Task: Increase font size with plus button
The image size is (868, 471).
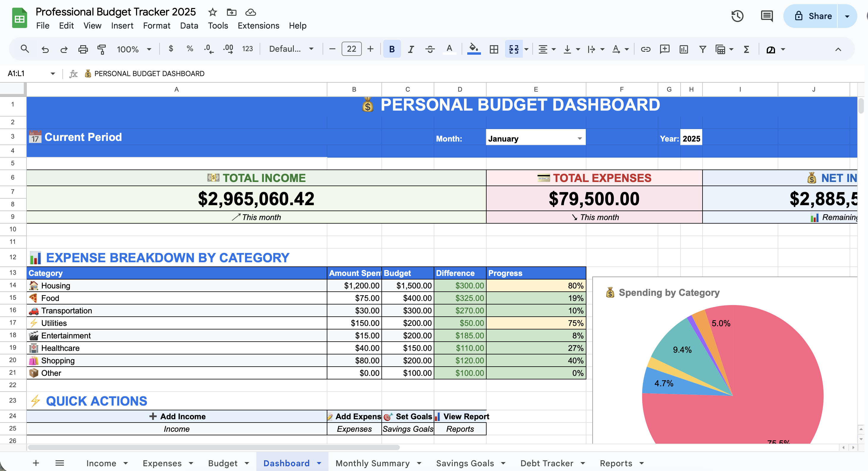Action: 370,49
